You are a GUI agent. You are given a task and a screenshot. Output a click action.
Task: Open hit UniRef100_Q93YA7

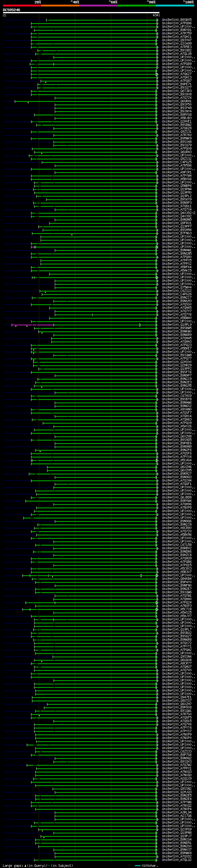[176, 40]
